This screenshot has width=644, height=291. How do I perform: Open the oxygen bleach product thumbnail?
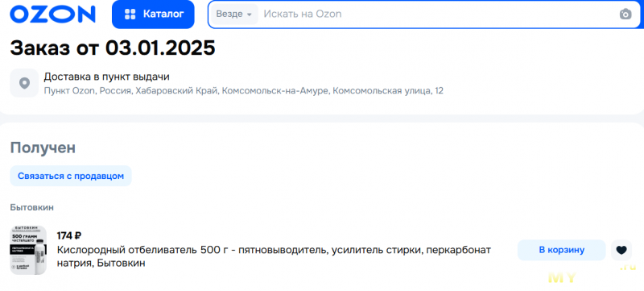tap(28, 250)
